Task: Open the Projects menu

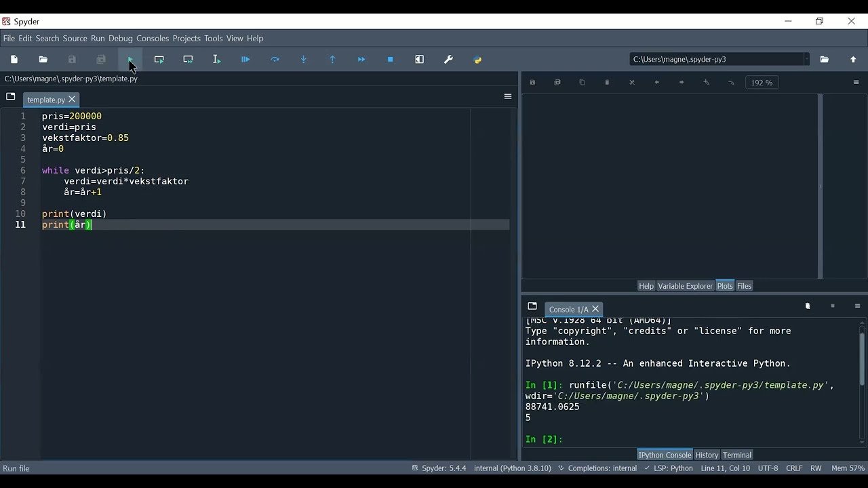Action: [186, 39]
